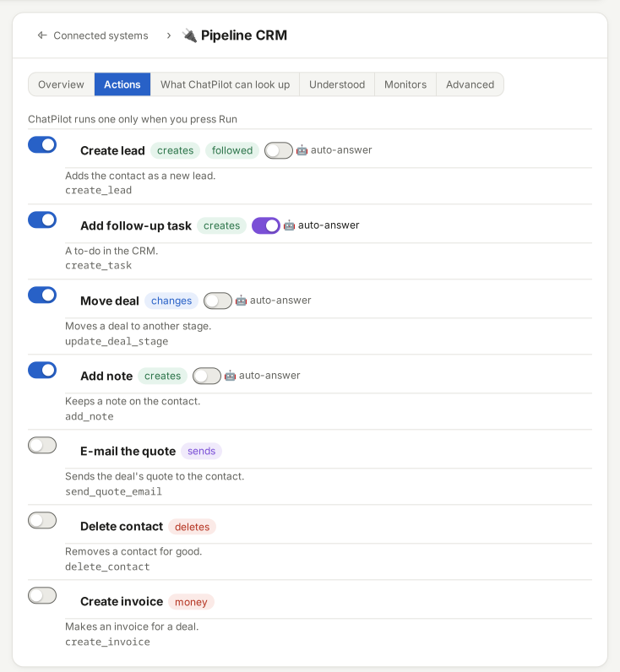Click the create_task code name
This screenshot has height=672, width=620.
[98, 265]
